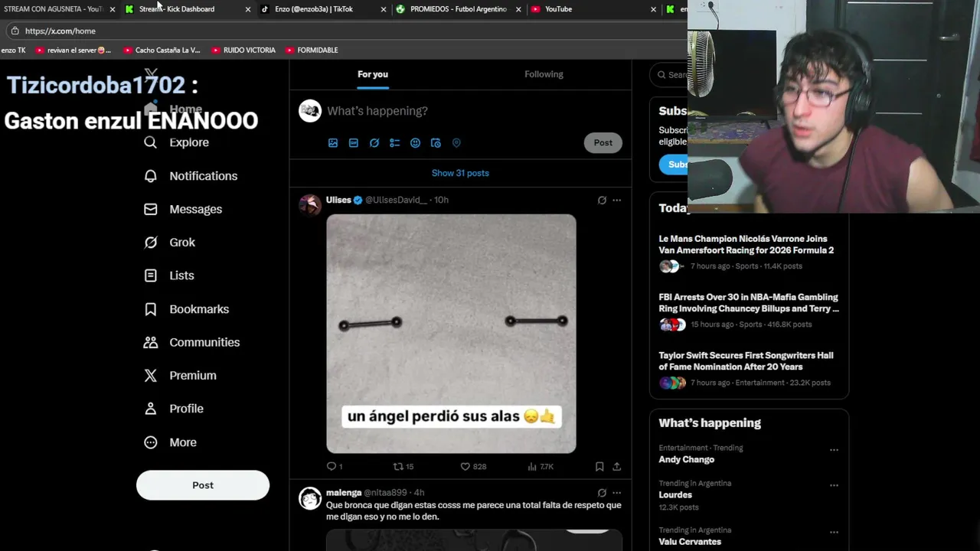Screen dimensions: 980x551
Task: Open Profile in the sidebar
Action: pyautogui.click(x=174, y=409)
